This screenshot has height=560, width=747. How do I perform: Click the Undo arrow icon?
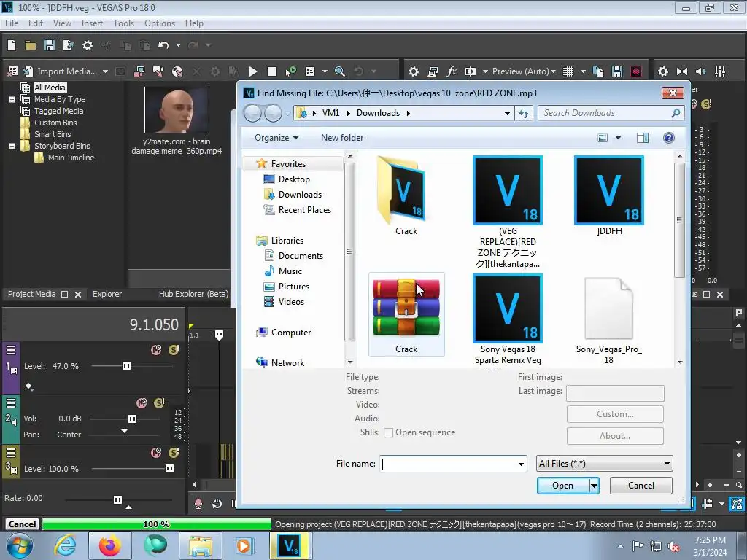(163, 45)
